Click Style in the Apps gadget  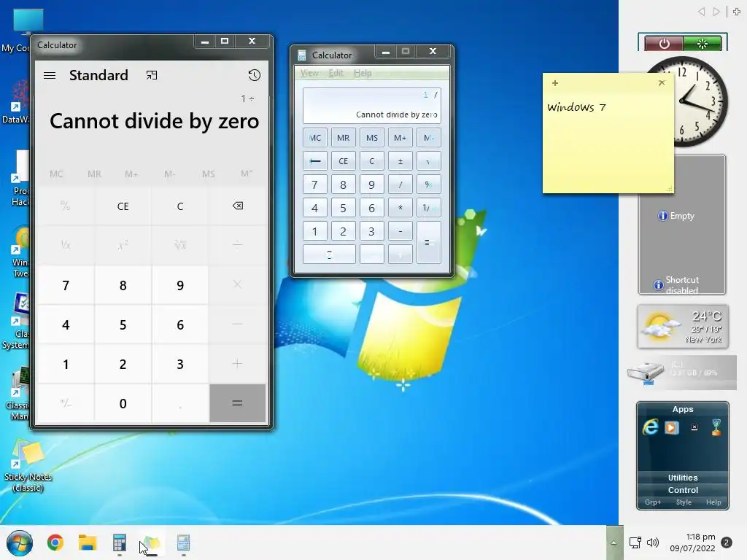(x=684, y=502)
